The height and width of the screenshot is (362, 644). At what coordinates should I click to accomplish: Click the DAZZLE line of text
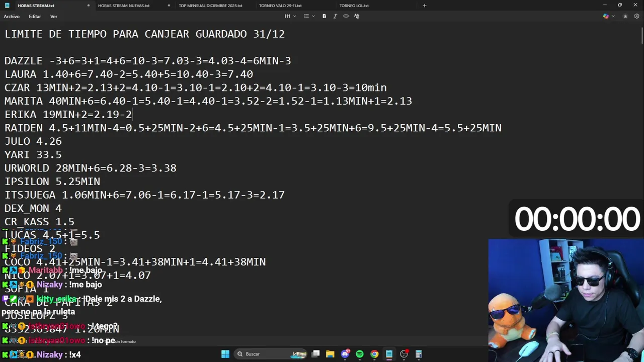coord(147,61)
